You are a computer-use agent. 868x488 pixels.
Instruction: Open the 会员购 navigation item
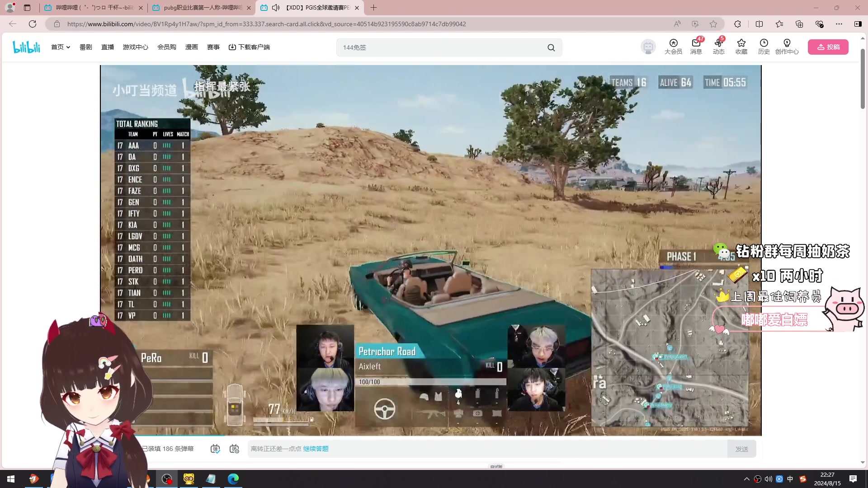tap(167, 47)
